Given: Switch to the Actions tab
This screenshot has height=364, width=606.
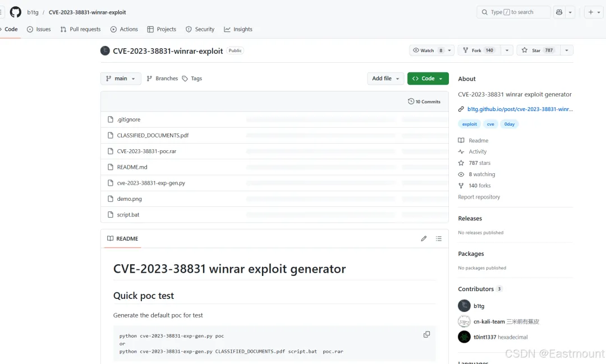Looking at the screenshot, I should point(124,29).
